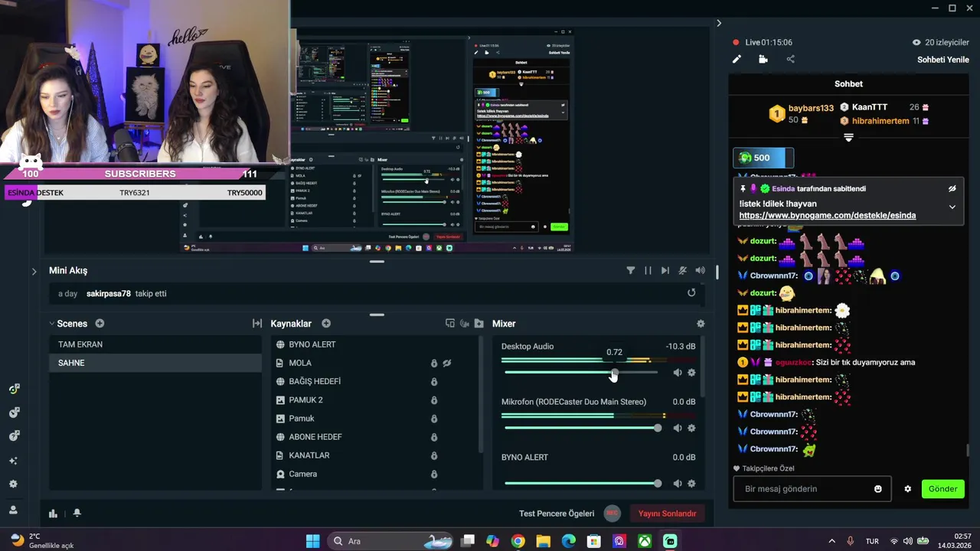
Task: Select the BYNO ALERT source
Action: [375, 344]
